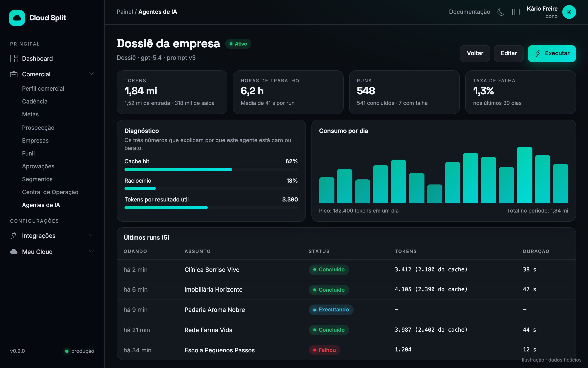Open Empresas in the sidebar
The image size is (588, 368).
pos(35,141)
